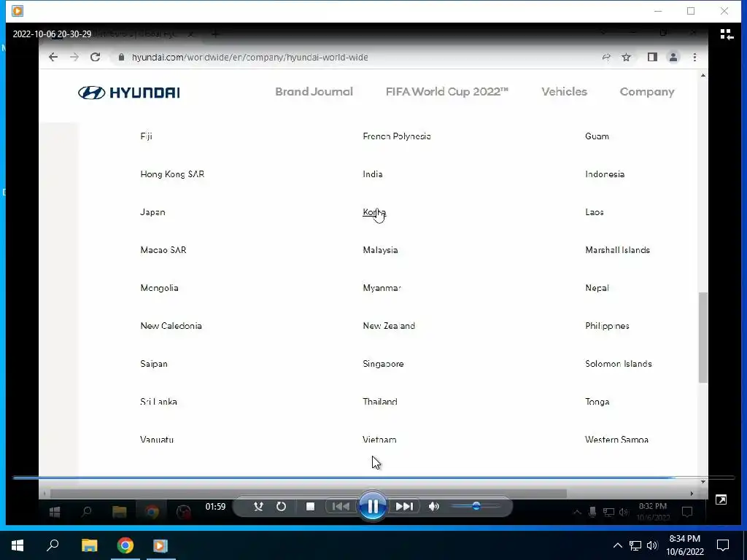This screenshot has width=747, height=560.
Task: Select Saipan link
Action: (154, 364)
